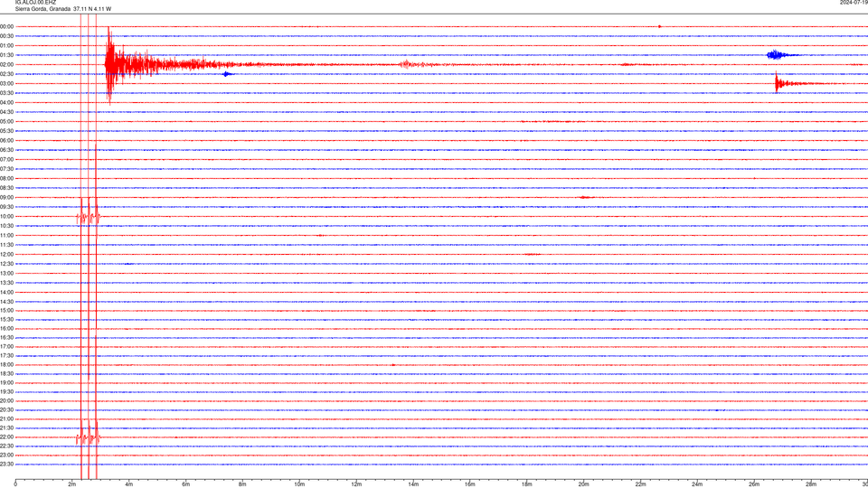Click the 15:00 time label
This screenshot has height=488, width=868.
point(6,311)
